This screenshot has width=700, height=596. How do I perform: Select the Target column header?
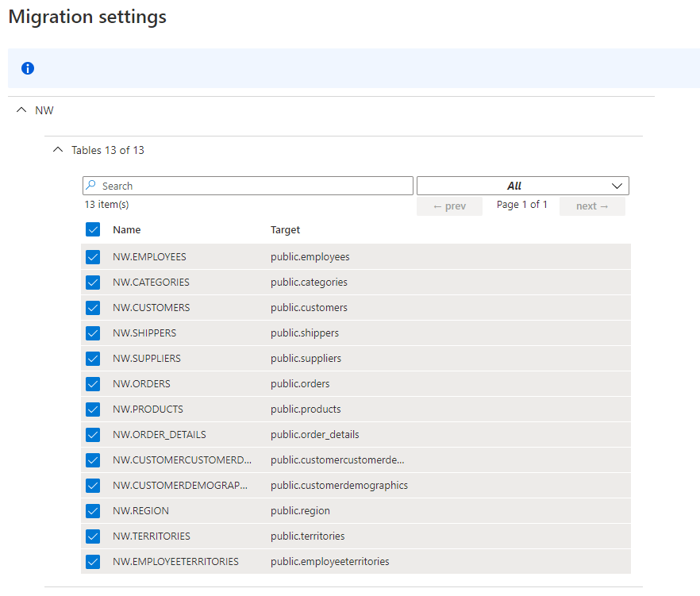(284, 229)
